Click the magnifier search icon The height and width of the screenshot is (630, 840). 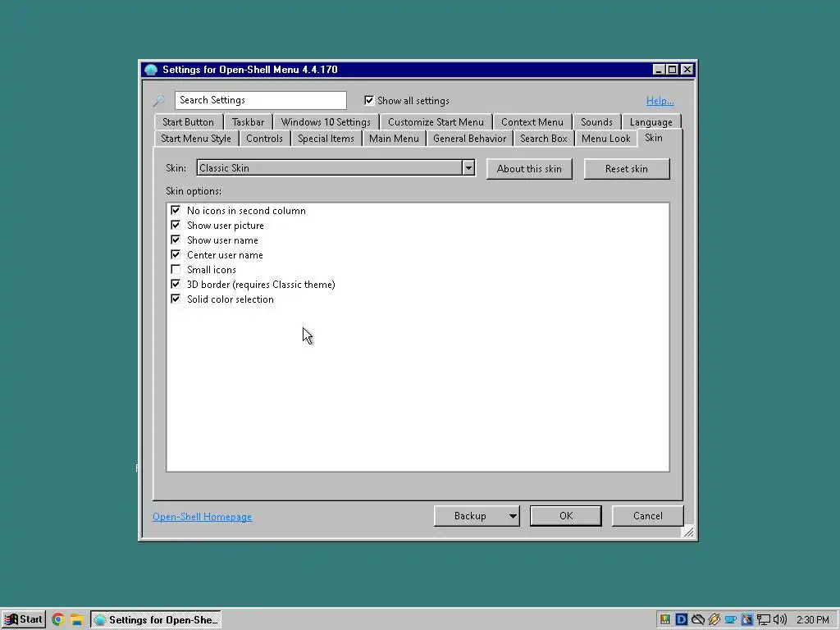pos(159,101)
